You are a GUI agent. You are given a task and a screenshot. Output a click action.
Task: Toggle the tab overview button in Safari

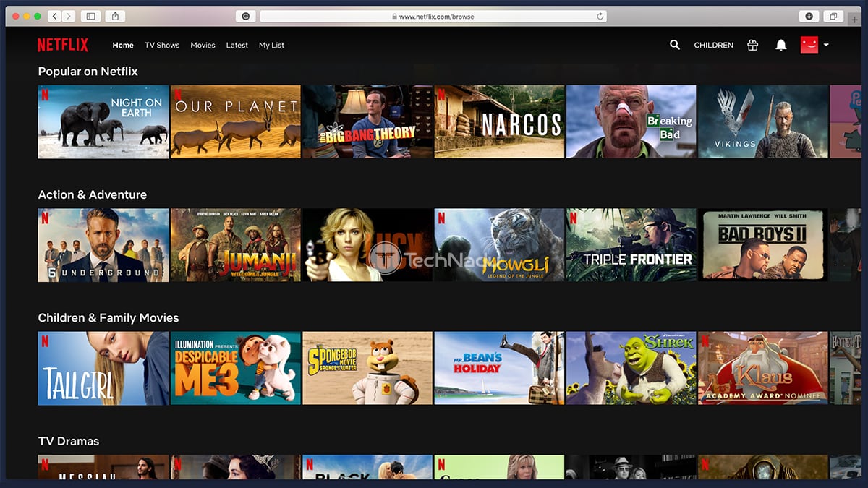click(833, 15)
